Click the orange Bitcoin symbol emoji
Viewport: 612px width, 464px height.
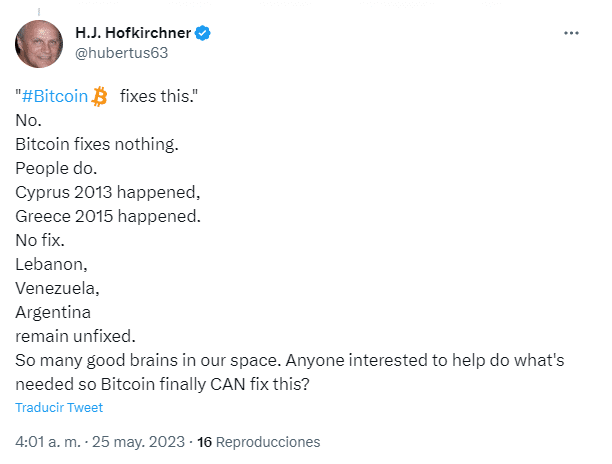[99, 96]
